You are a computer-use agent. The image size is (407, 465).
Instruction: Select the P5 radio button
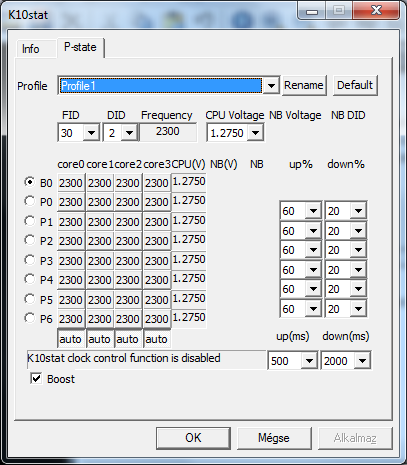coord(30,299)
